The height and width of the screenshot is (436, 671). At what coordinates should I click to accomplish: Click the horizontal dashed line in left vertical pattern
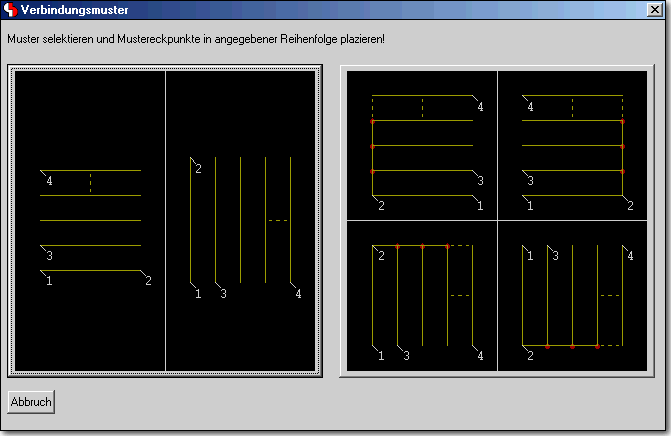tap(278, 220)
